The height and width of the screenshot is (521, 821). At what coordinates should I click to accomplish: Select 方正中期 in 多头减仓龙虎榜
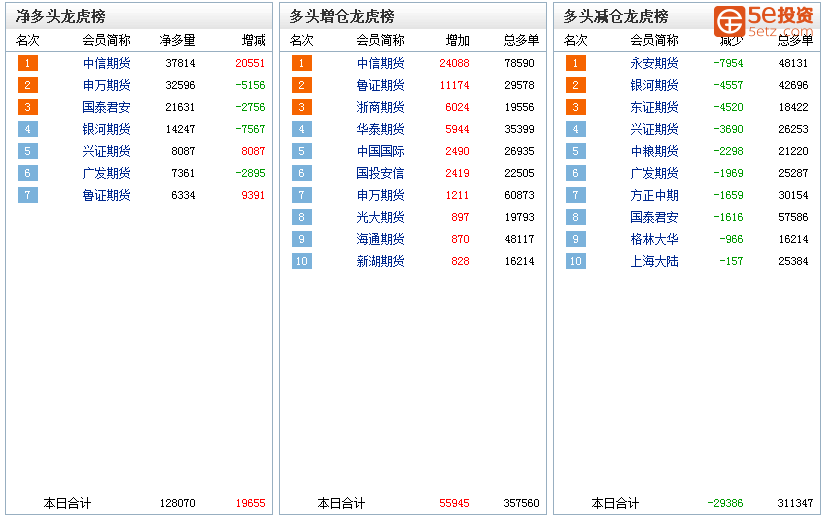[654, 195]
